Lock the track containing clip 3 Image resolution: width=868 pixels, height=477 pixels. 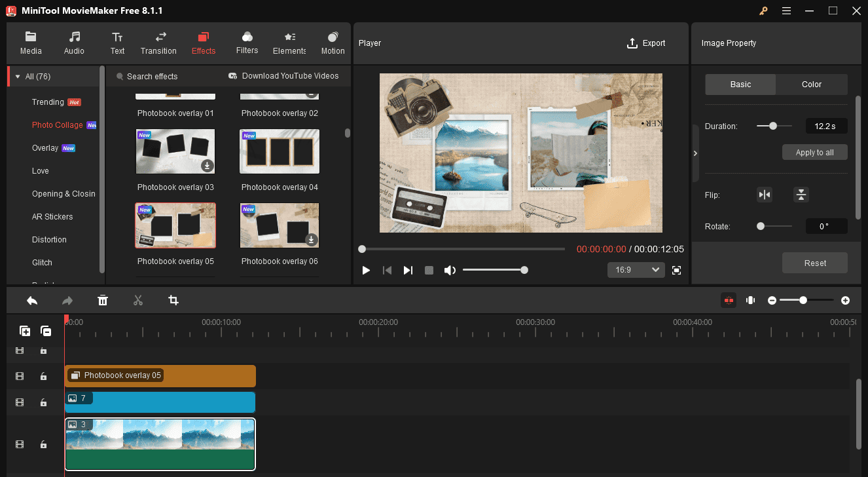pos(43,444)
